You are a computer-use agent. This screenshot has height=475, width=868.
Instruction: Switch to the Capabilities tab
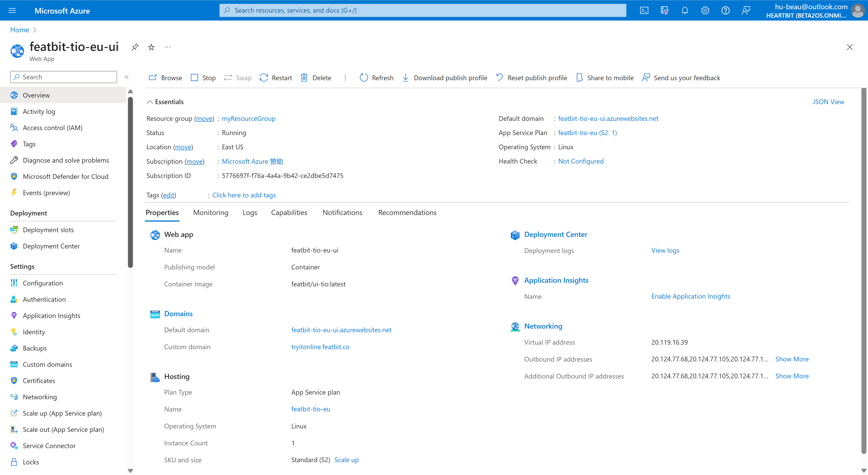[x=289, y=212]
